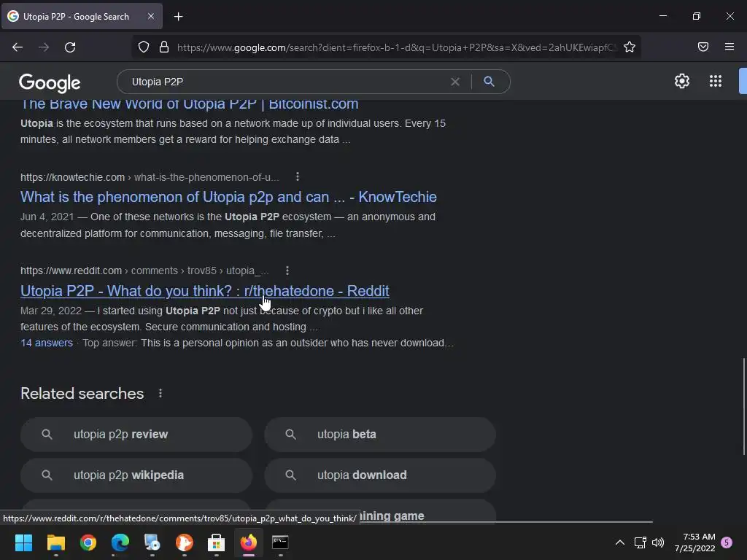The image size is (747, 560).
Task: Clear the search query with X
Action: click(x=455, y=82)
